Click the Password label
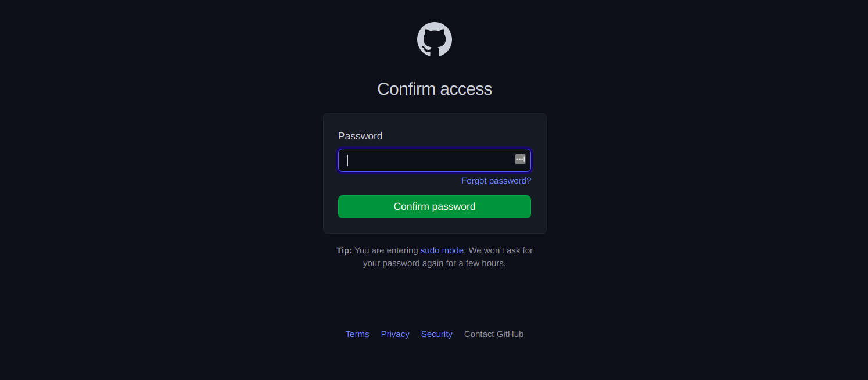This screenshot has width=868, height=380. pyautogui.click(x=360, y=136)
